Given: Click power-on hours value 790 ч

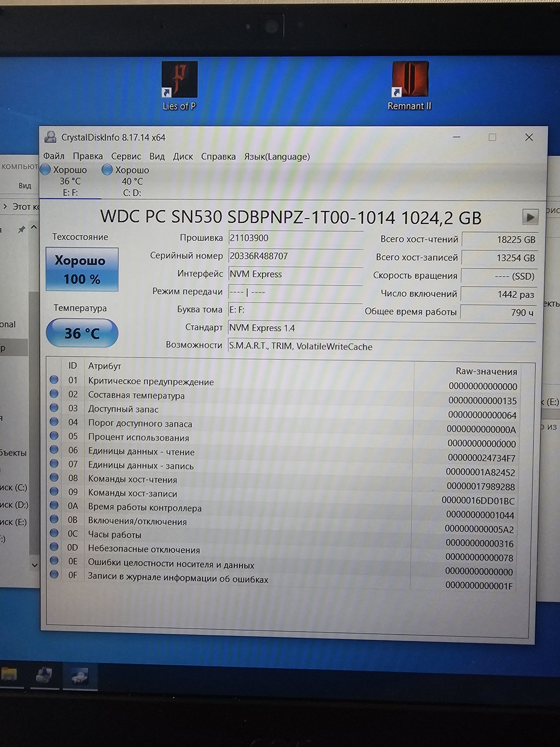Looking at the screenshot, I should (498, 312).
